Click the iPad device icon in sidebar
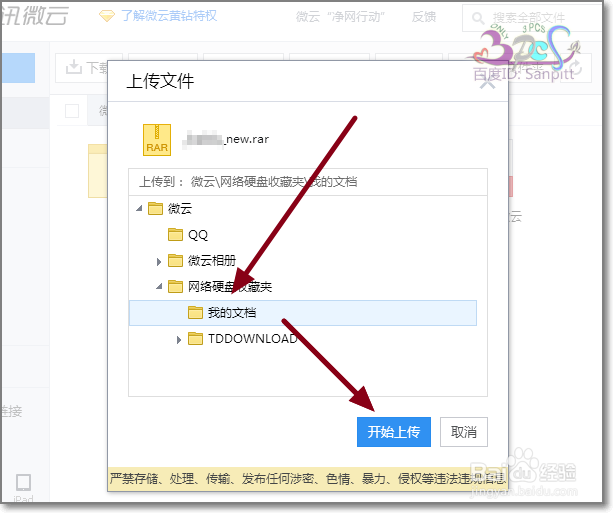The height and width of the screenshot is (513, 613). (x=23, y=483)
